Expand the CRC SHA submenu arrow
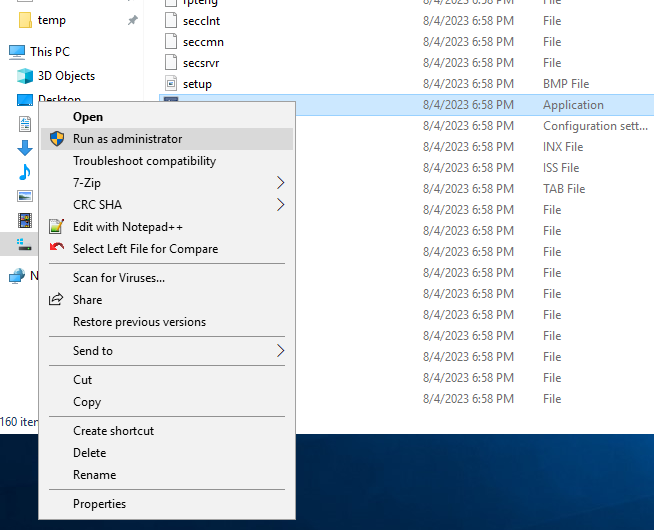The image size is (654, 530). click(x=281, y=205)
